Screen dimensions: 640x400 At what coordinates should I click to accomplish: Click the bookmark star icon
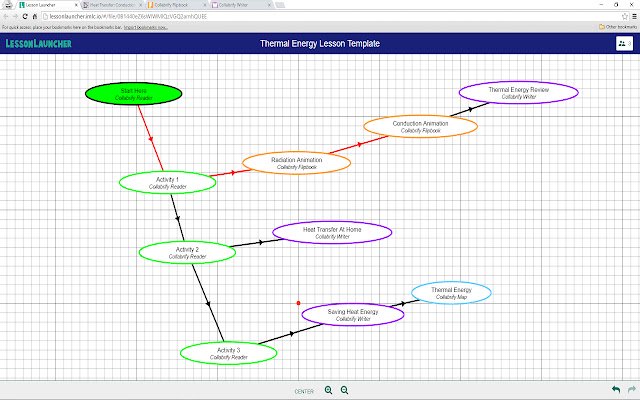point(624,17)
